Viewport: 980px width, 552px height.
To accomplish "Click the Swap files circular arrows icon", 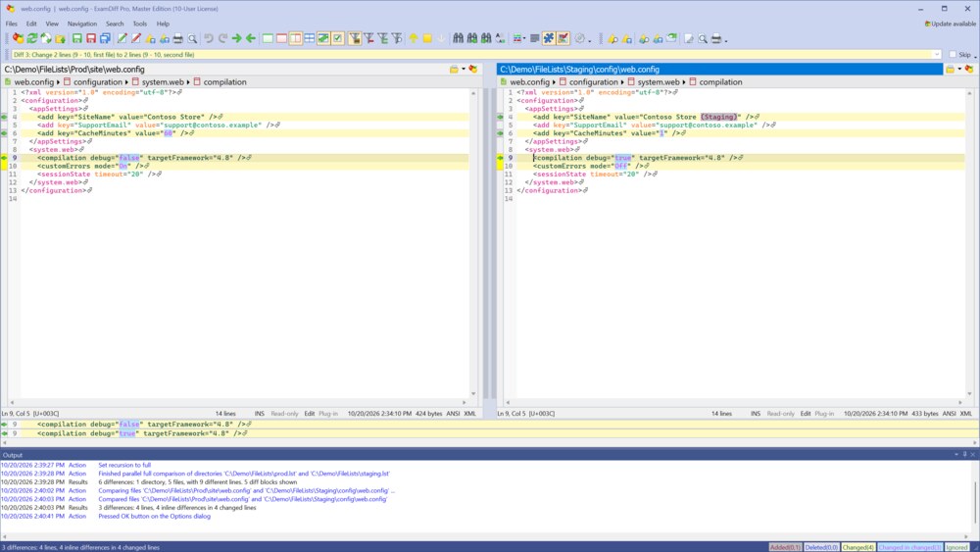I will (x=46, y=39).
